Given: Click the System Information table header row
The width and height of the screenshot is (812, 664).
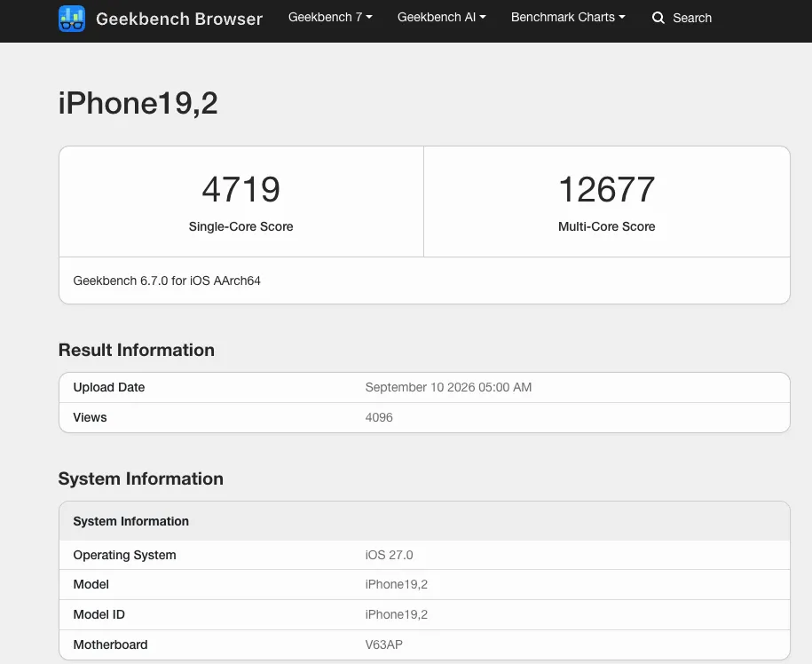Looking at the screenshot, I should pyautogui.click(x=425, y=521).
